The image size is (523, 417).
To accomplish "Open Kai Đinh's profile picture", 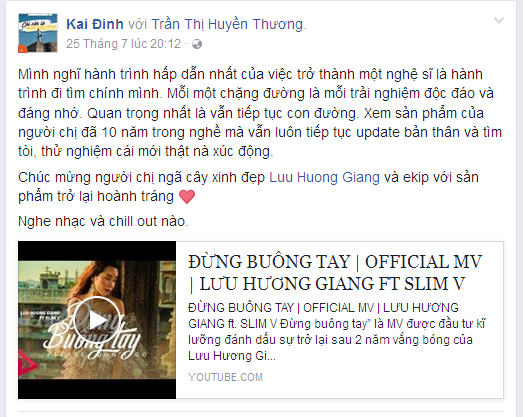I will coord(38,33).
